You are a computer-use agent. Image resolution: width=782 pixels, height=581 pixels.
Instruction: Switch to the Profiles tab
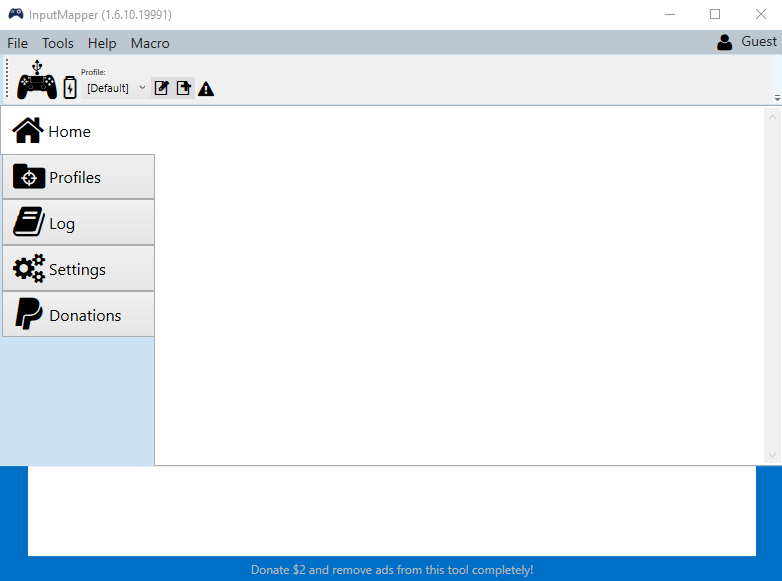pyautogui.click(x=78, y=177)
